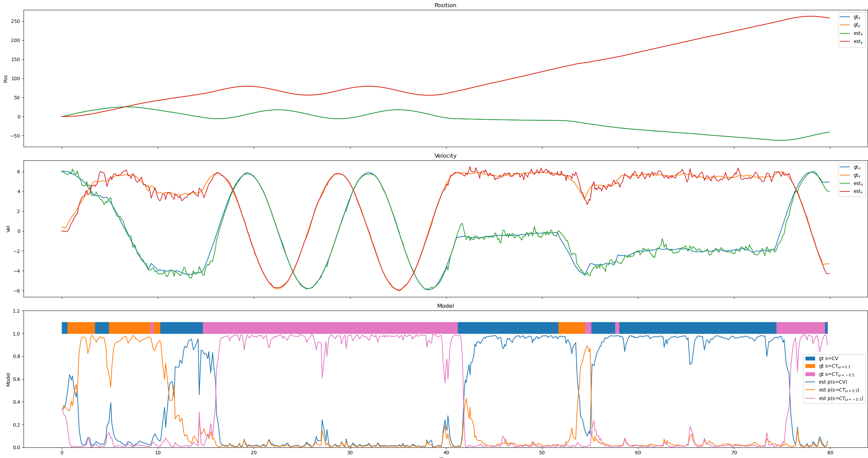Screen dimensions: 868x458
Task: Click the orange 'gt s=CT ω=0.3' legend swatch
Action: 810,366
